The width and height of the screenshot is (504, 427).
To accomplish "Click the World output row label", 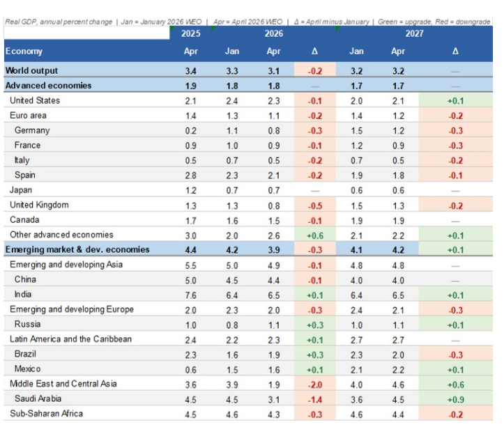I will (x=31, y=70).
